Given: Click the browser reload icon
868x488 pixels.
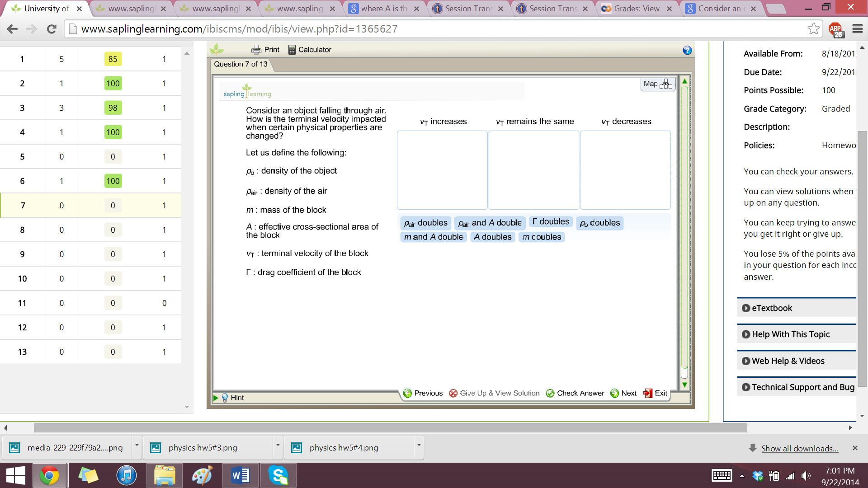Looking at the screenshot, I should coord(52,29).
